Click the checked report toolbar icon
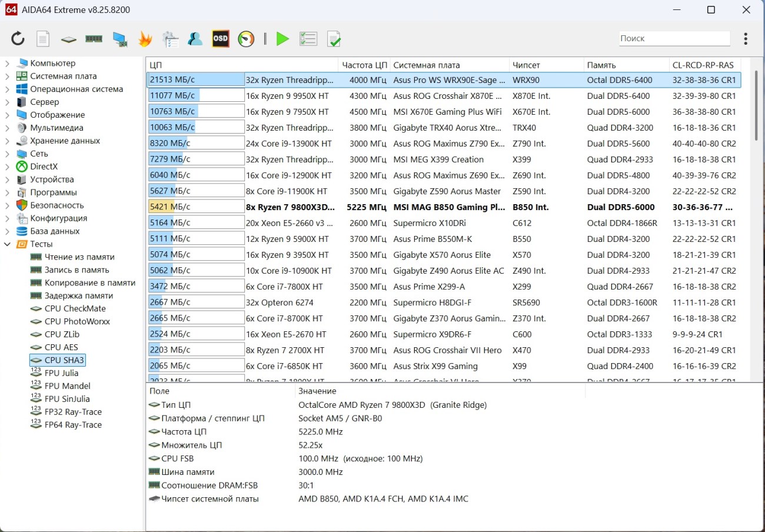The width and height of the screenshot is (765, 532). coord(334,39)
